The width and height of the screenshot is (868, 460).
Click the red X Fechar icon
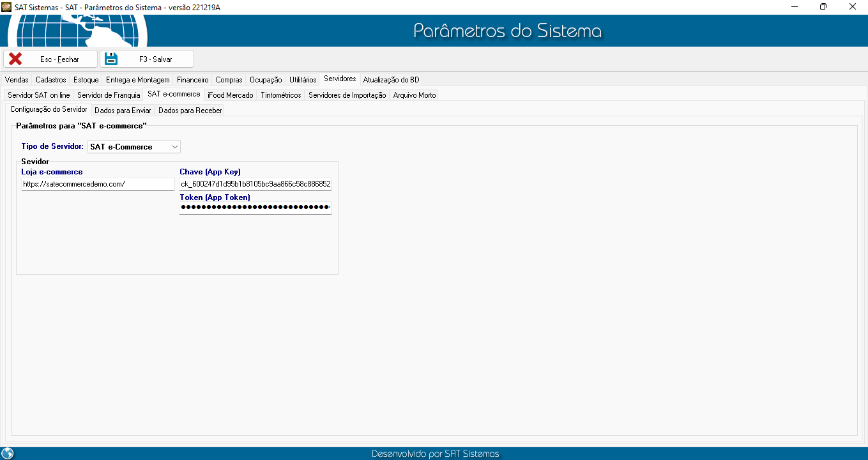tap(15, 59)
